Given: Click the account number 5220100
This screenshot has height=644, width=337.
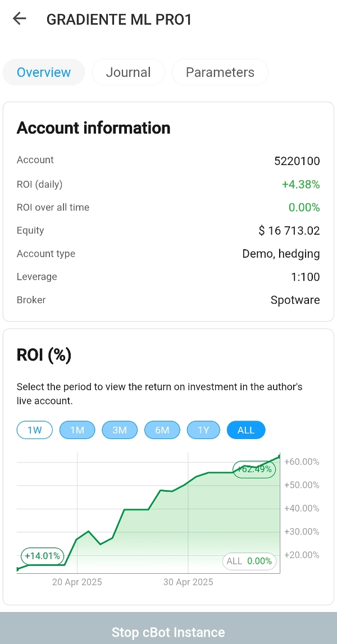Looking at the screenshot, I should pyautogui.click(x=297, y=161).
